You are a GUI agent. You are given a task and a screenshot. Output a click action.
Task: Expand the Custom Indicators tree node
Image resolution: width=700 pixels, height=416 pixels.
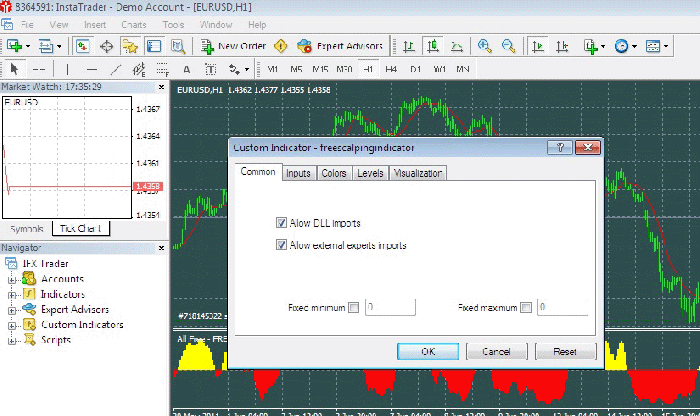coord(12,325)
